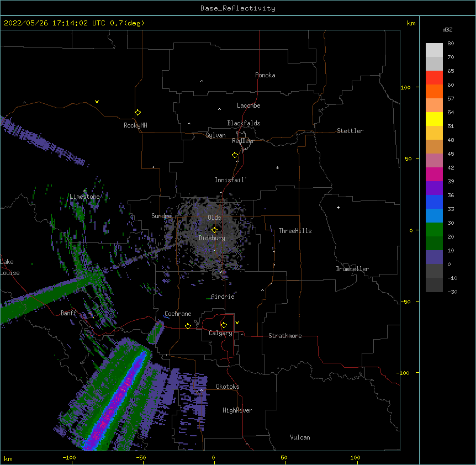Image resolution: width=476 pixels, height=465 pixels.
Task: Click the Olds town label
Action: 214,218
